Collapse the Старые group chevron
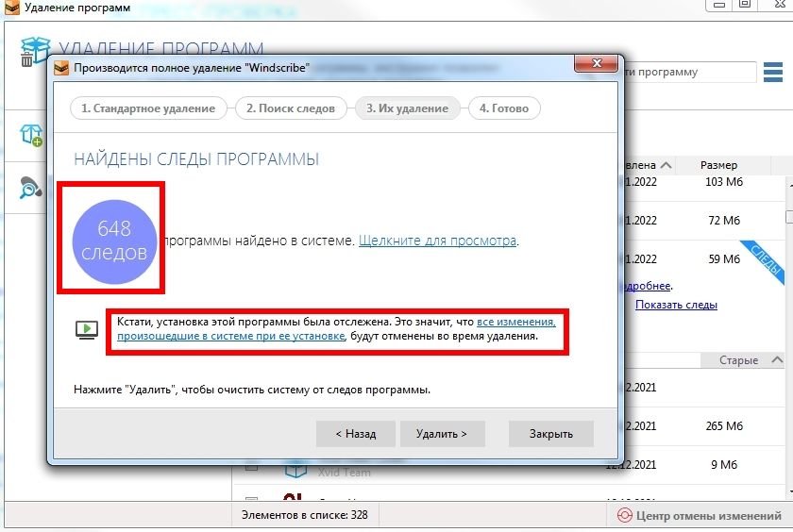This screenshot has height=532, width=793. [x=777, y=360]
